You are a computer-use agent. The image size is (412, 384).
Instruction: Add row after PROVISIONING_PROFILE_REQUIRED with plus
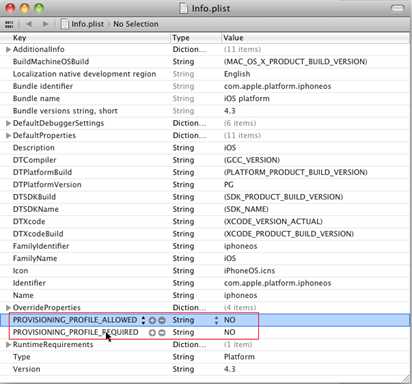tap(152, 333)
